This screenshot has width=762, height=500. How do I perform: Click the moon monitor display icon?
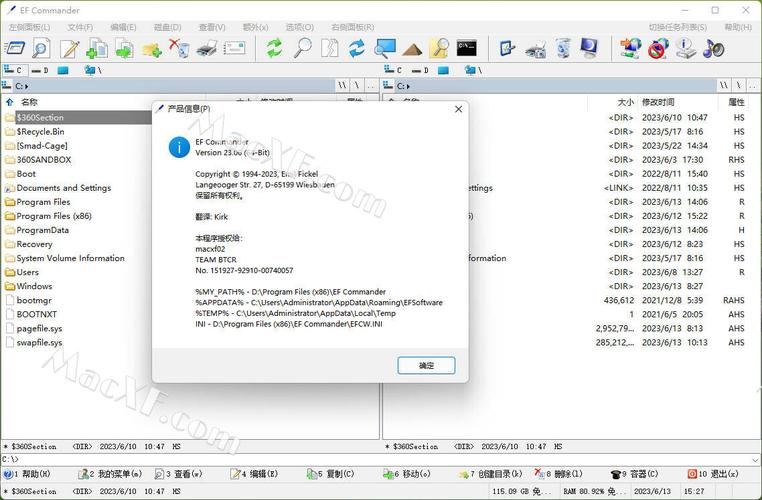pyautogui.click(x=589, y=49)
